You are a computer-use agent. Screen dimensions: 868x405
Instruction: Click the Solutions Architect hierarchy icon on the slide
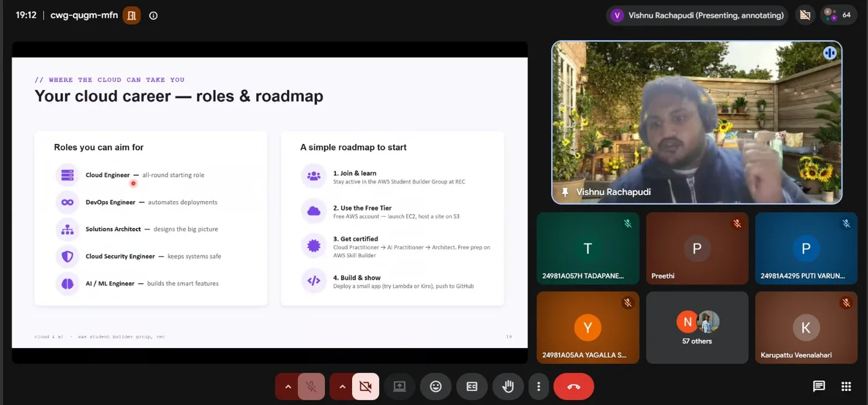pyautogui.click(x=68, y=229)
